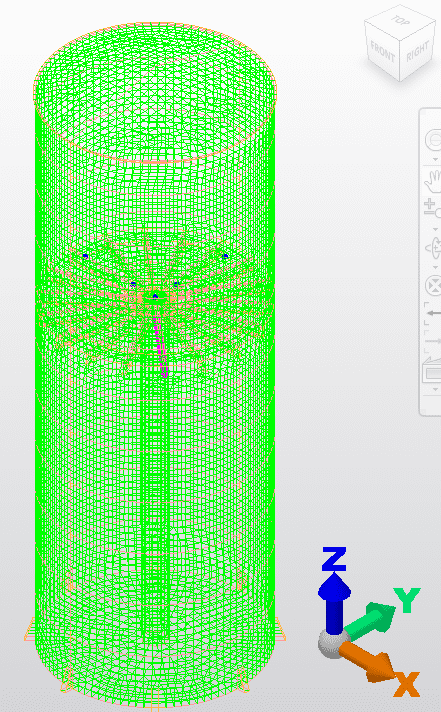The height and width of the screenshot is (712, 441).
Task: Click the Look At center tool
Action: (433, 286)
